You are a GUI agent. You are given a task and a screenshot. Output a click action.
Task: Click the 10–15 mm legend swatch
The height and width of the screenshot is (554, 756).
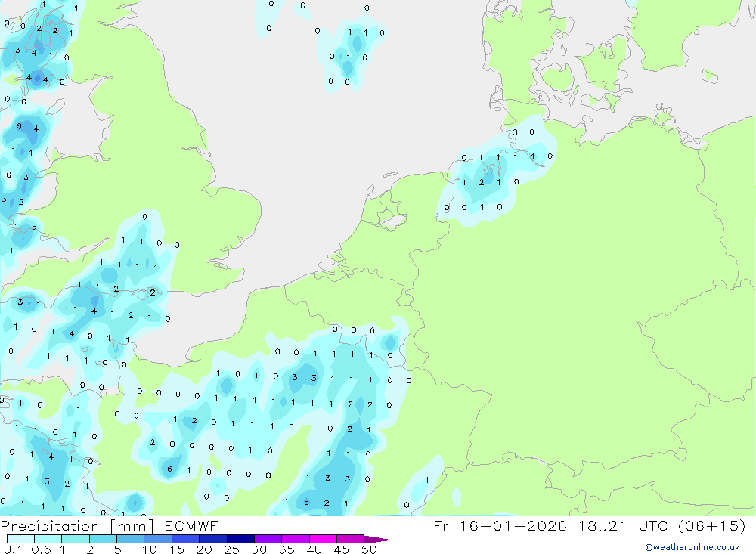[158, 539]
